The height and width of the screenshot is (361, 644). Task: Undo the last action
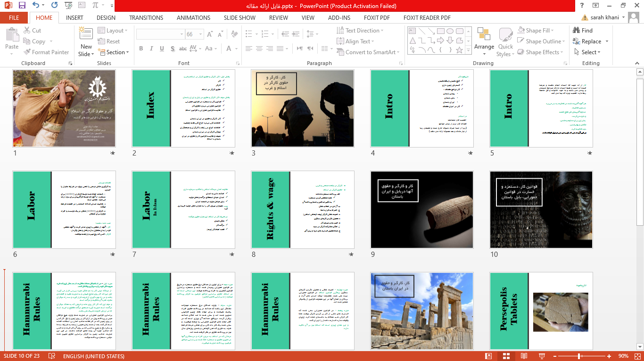[x=36, y=6]
